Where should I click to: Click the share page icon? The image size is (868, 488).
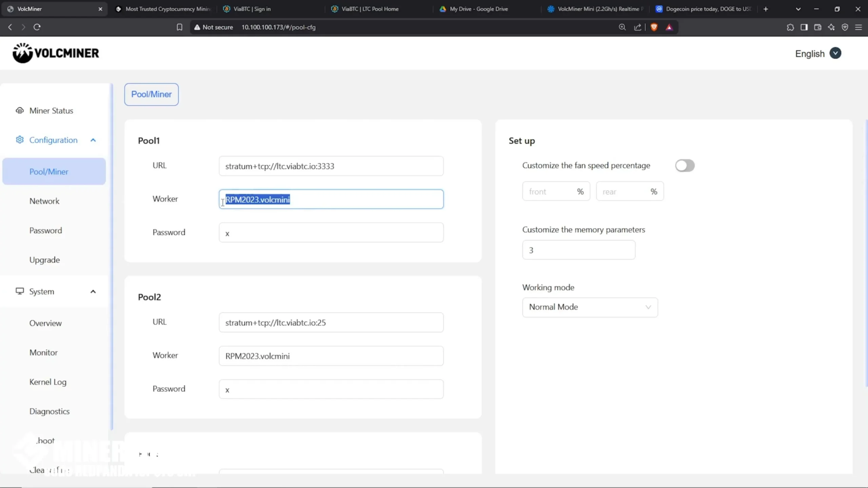pyautogui.click(x=637, y=27)
